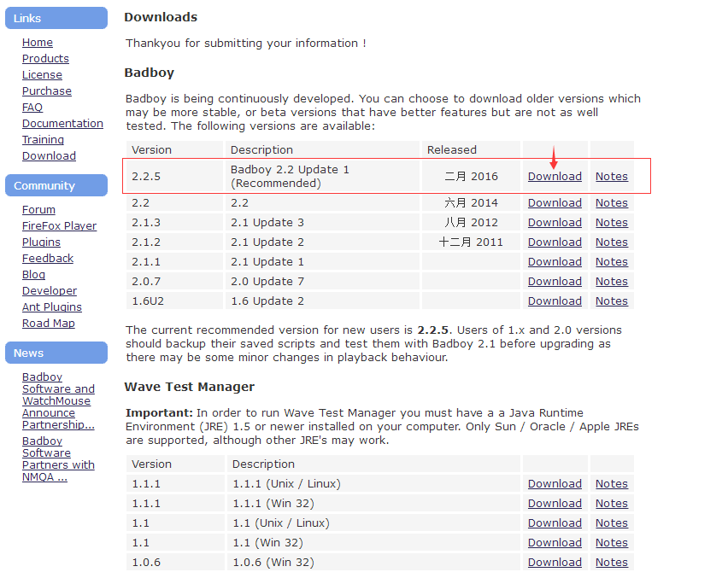Select the '六月 2014' release date

pyautogui.click(x=471, y=202)
